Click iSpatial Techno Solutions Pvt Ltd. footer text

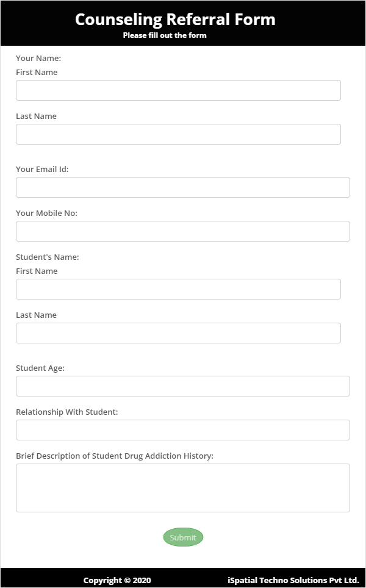tap(293, 580)
